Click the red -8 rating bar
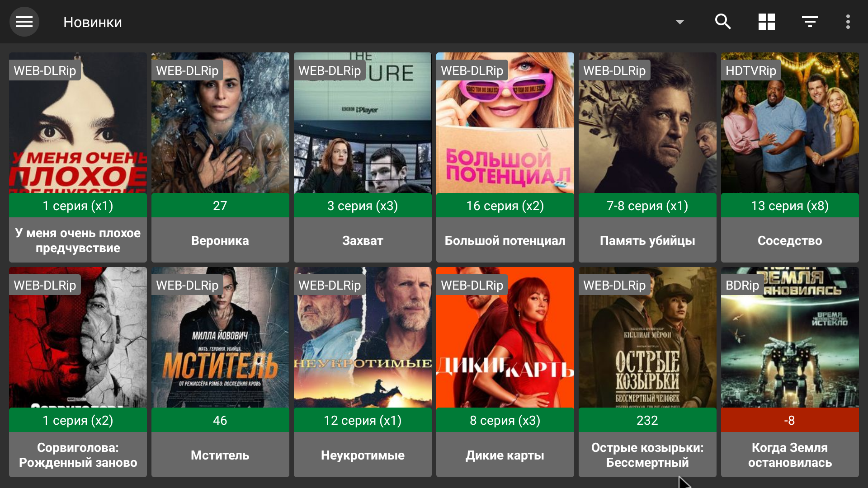868x488 pixels. coord(789,420)
